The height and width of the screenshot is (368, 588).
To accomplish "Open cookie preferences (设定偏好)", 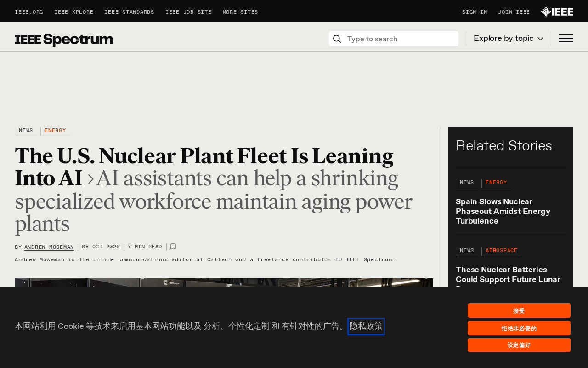I will click(x=519, y=345).
